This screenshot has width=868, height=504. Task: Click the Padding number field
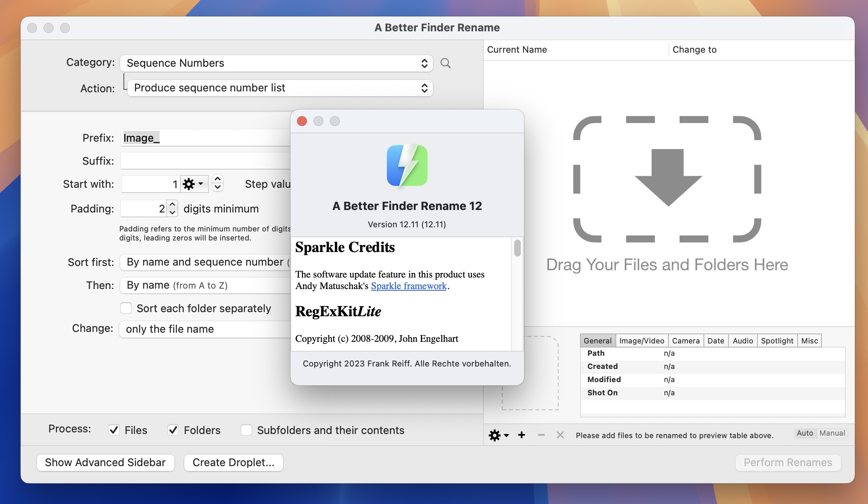(x=144, y=208)
